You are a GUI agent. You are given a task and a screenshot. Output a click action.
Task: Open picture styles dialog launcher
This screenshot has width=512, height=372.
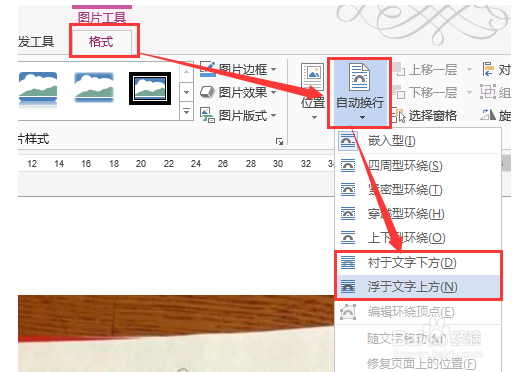click(279, 142)
